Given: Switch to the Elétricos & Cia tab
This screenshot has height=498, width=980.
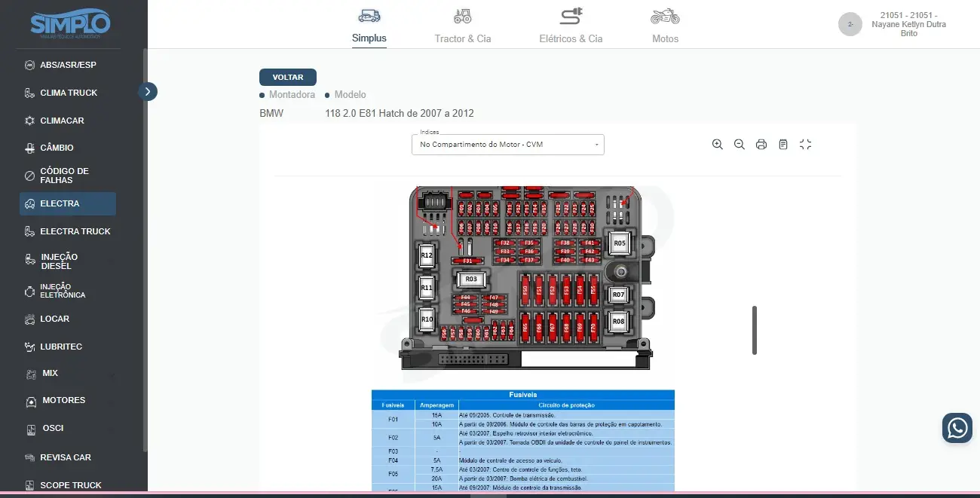Looking at the screenshot, I should (571, 26).
